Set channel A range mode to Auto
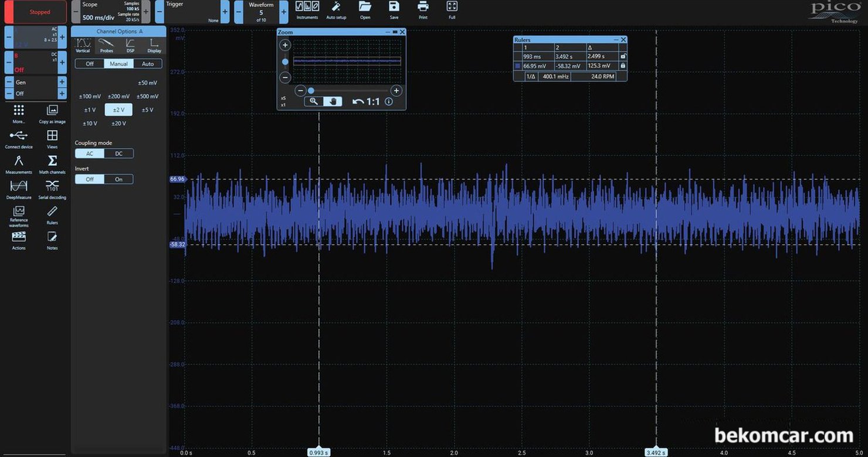The image size is (868, 457). pyautogui.click(x=148, y=64)
